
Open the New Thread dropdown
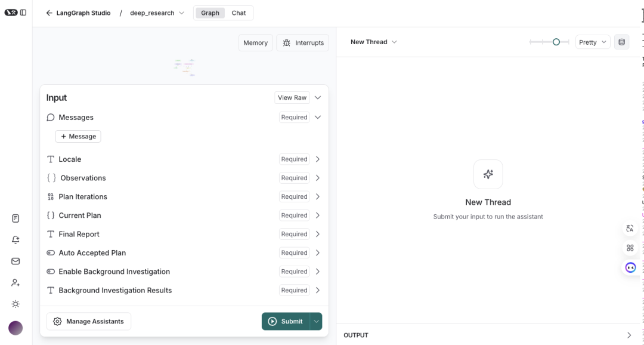tap(373, 42)
